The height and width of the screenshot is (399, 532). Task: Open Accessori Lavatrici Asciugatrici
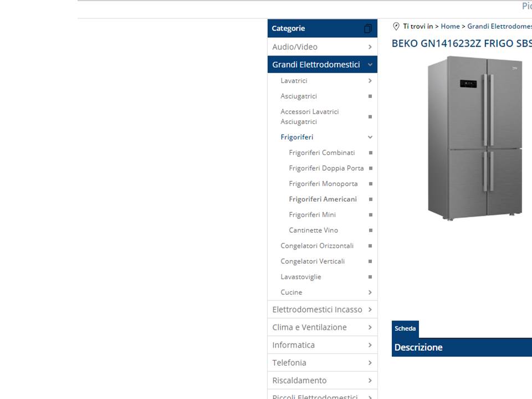(309, 117)
